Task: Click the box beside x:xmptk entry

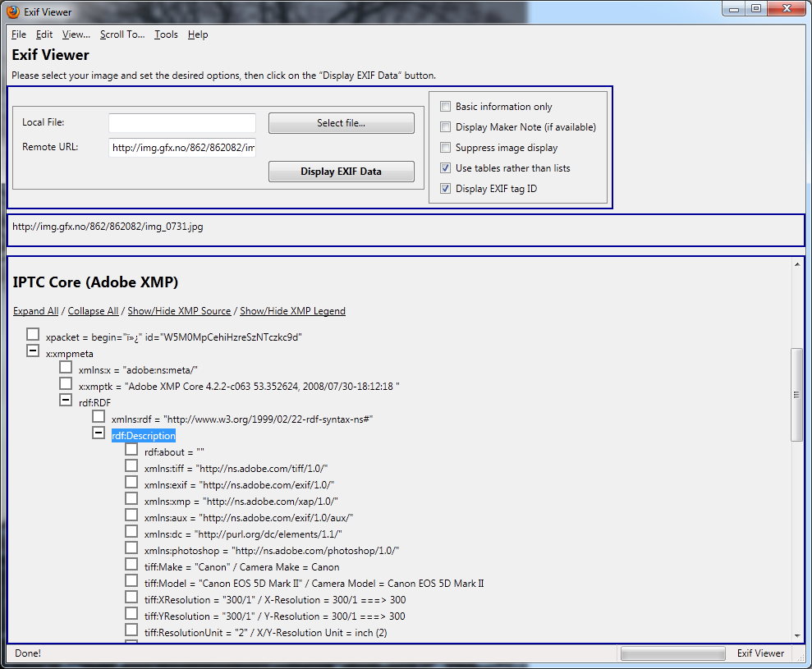Action: click(66, 383)
